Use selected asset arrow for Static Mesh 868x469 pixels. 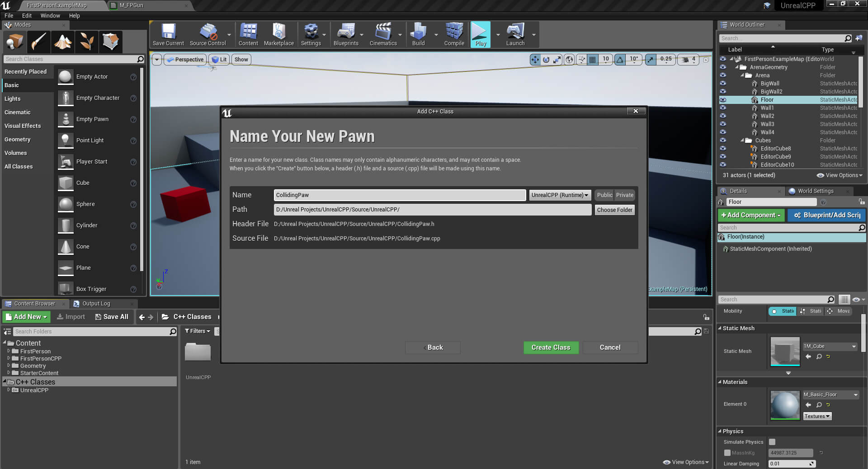[x=808, y=356]
